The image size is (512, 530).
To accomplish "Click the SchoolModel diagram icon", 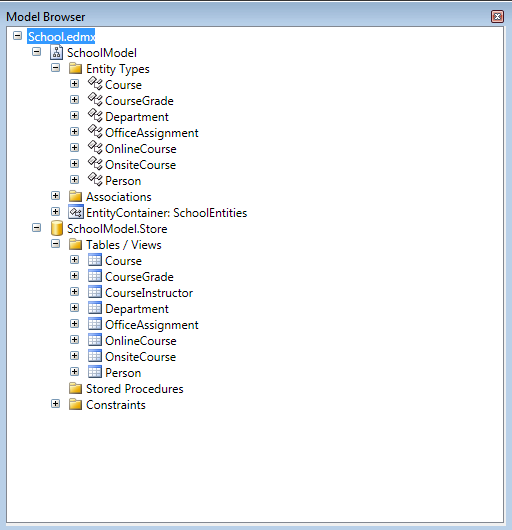I will click(56, 52).
